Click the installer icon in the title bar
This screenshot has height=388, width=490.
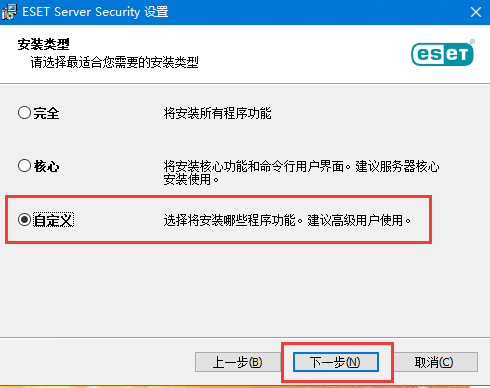[8, 12]
